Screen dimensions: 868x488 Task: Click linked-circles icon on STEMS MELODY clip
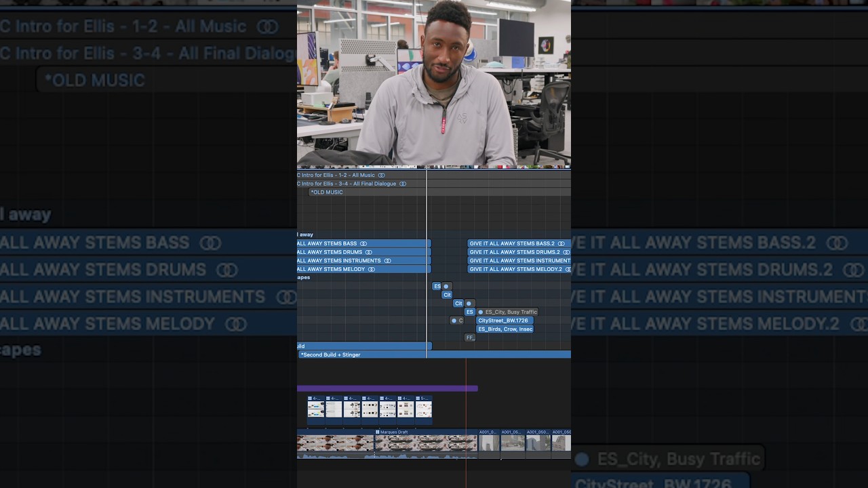coord(372,269)
